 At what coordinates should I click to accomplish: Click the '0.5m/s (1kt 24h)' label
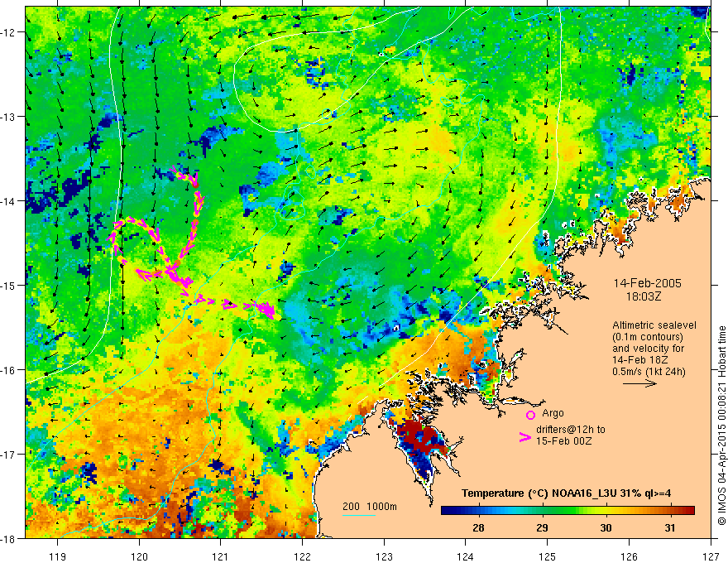click(x=649, y=371)
